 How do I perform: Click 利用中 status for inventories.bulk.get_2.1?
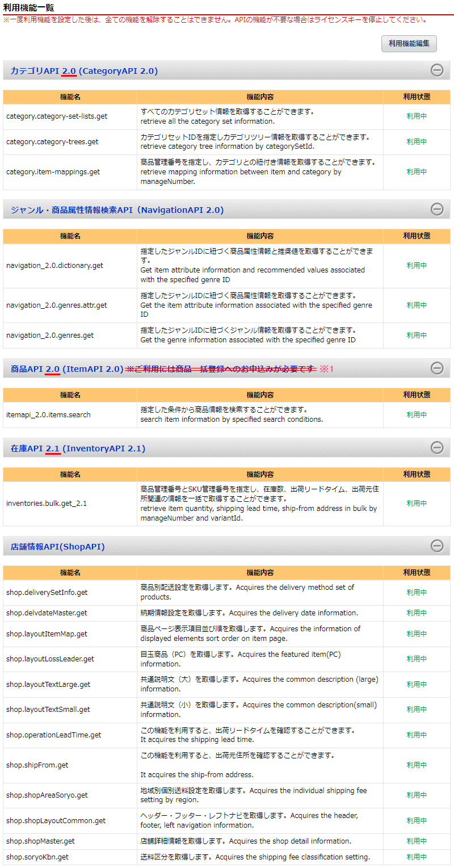[x=417, y=504]
